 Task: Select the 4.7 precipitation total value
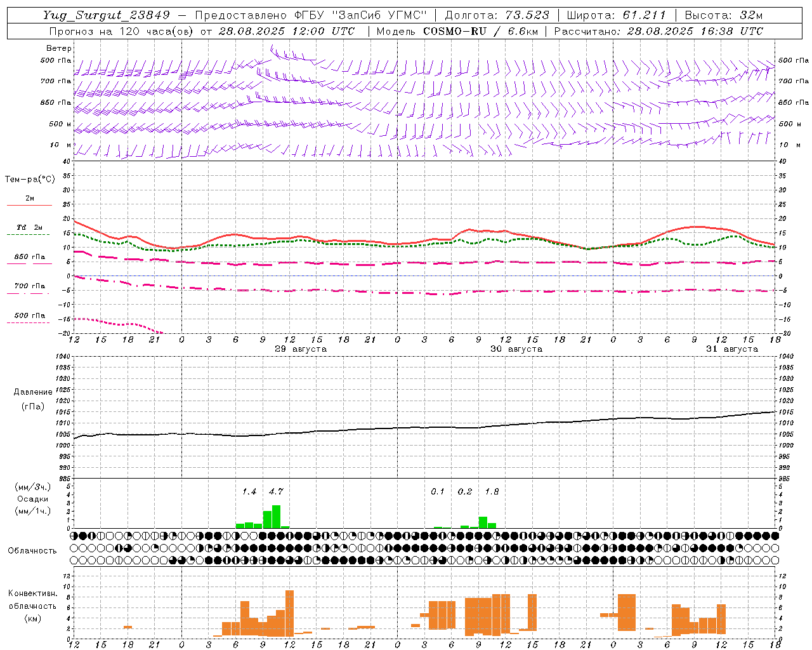[x=276, y=491]
